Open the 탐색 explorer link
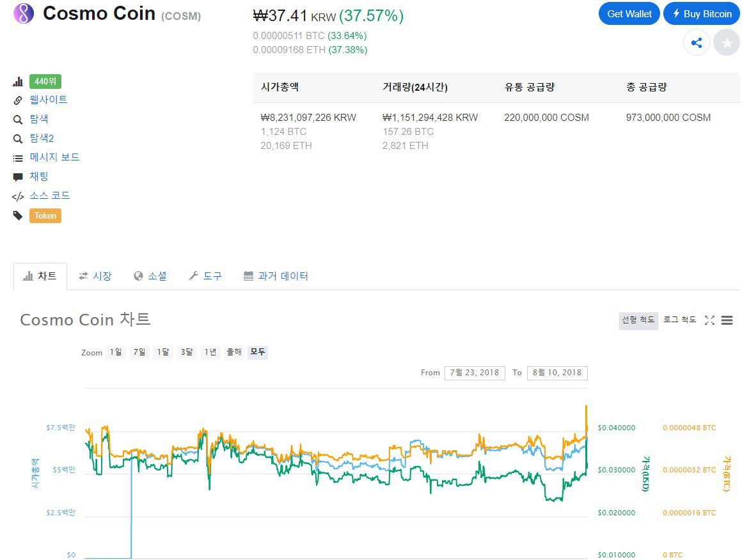 click(39, 119)
